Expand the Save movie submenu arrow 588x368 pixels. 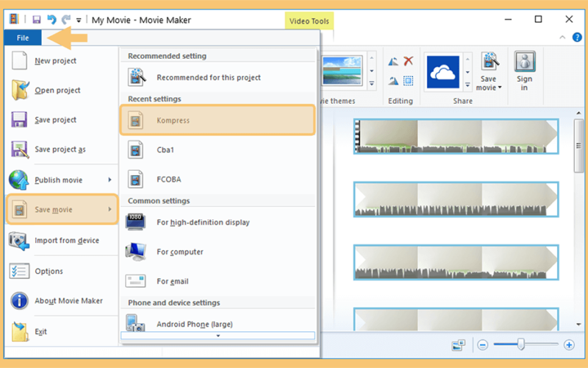pos(110,209)
